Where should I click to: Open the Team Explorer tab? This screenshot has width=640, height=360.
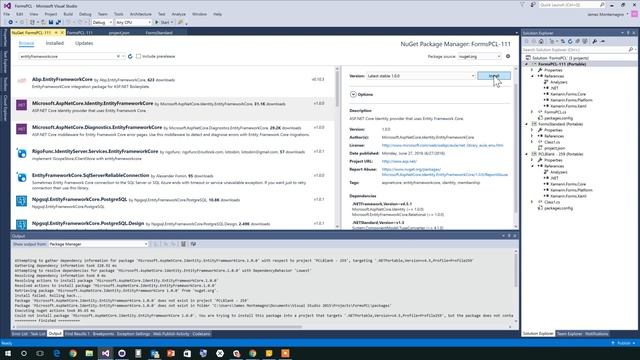point(569,334)
